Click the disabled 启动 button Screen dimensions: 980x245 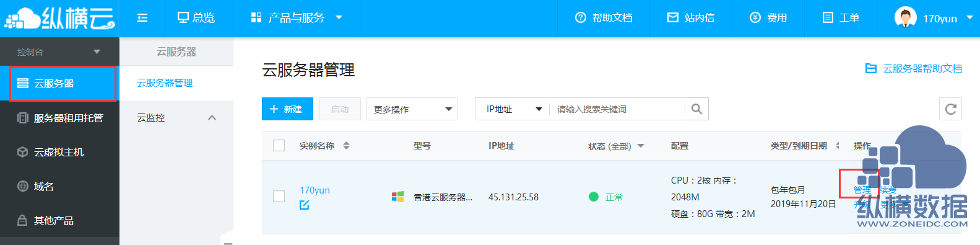(340, 109)
